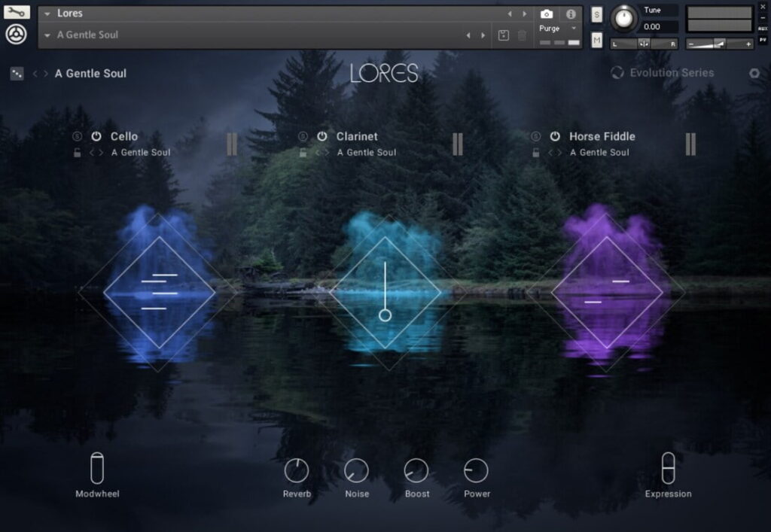Open settings gear next to Evolution Series
The image size is (771, 532).
(x=754, y=73)
